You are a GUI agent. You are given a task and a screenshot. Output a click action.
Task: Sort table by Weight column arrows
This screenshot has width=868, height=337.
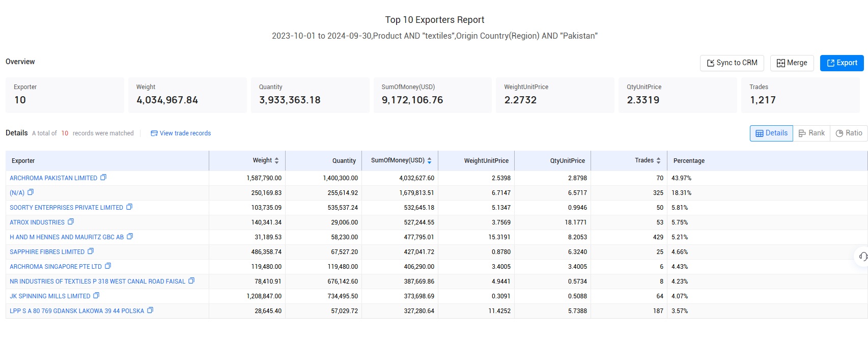point(276,160)
